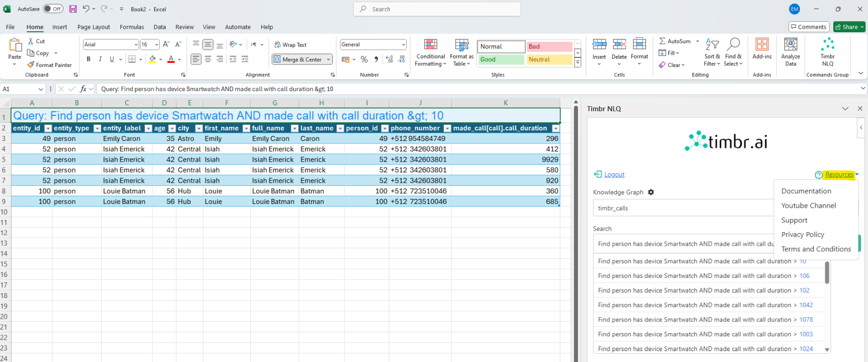Click the Save icon in title bar

pyautogui.click(x=73, y=9)
